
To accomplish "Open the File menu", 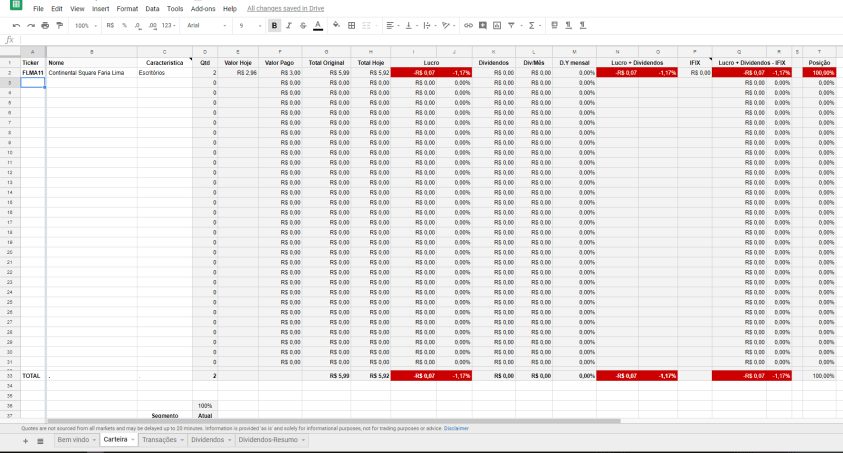I will (38, 9).
